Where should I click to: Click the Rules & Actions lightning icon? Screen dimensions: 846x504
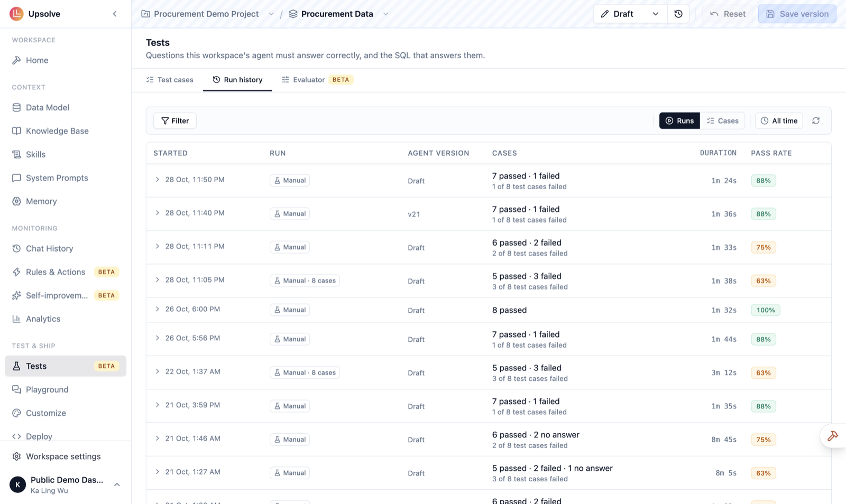pyautogui.click(x=16, y=272)
